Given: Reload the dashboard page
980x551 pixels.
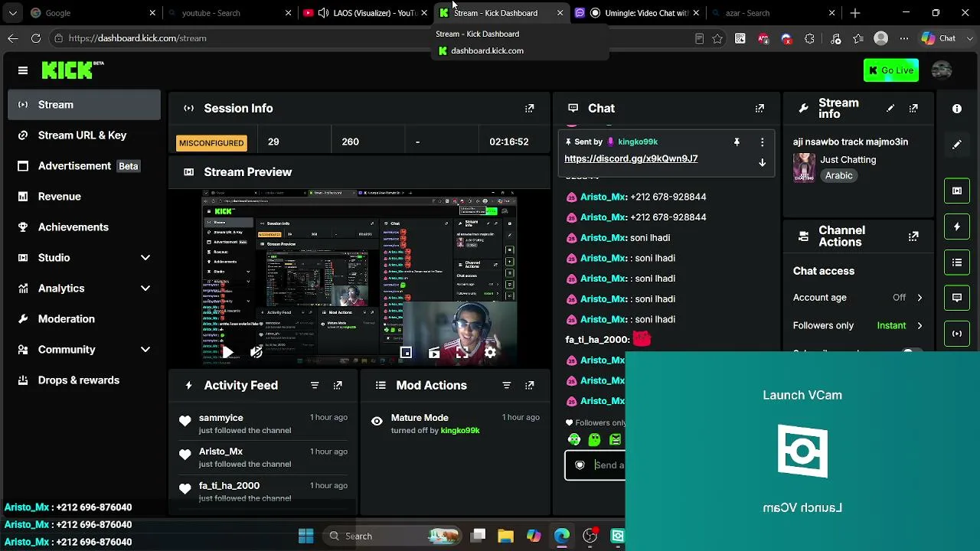Looking at the screenshot, I should (36, 38).
